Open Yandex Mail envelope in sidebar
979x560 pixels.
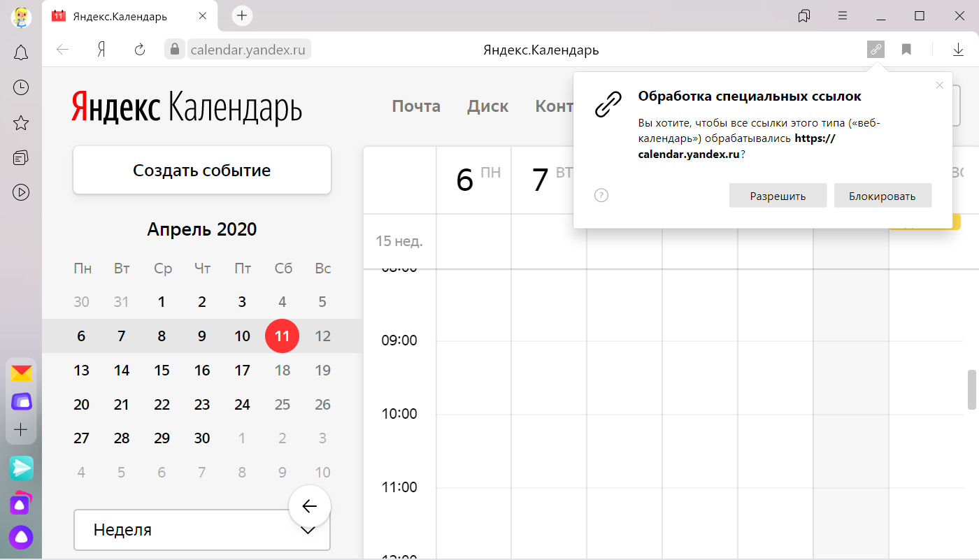coord(21,373)
